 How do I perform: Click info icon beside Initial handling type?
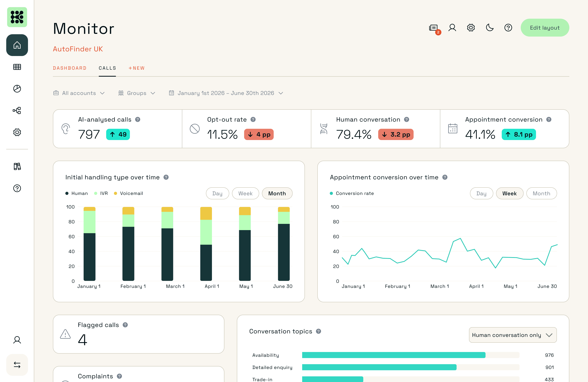(166, 177)
